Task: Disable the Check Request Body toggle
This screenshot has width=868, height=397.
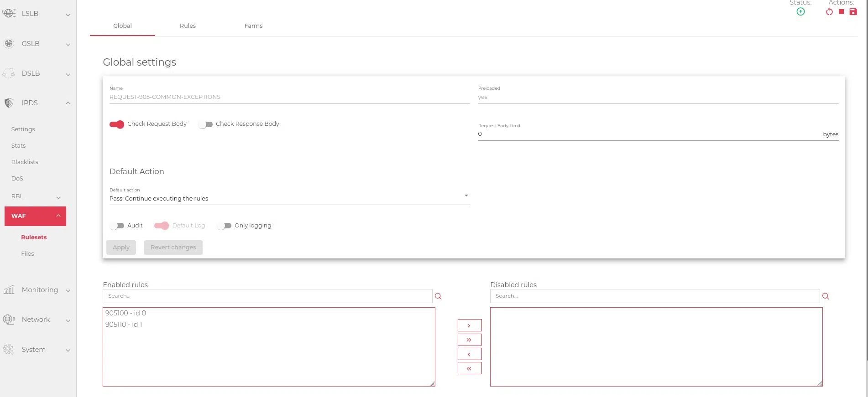Action: (117, 124)
